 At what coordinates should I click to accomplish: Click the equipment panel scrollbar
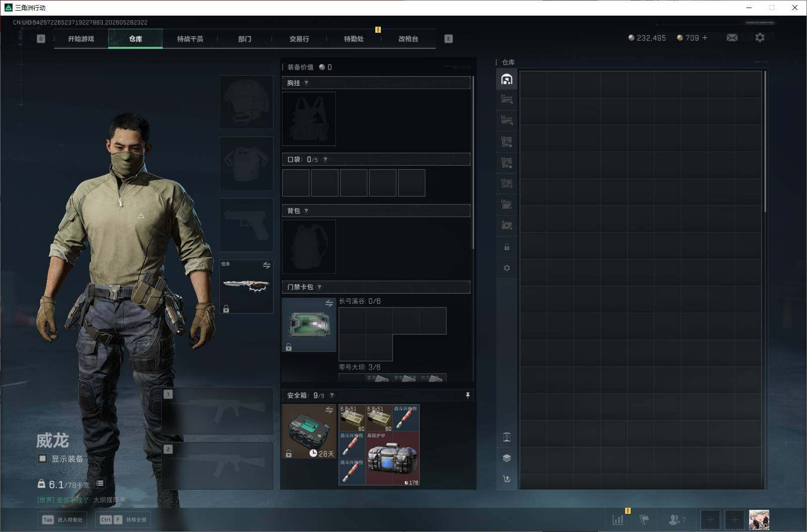473,163
